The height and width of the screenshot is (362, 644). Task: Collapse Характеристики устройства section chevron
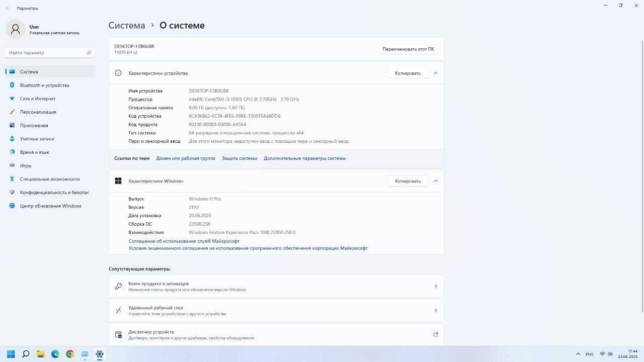[436, 73]
